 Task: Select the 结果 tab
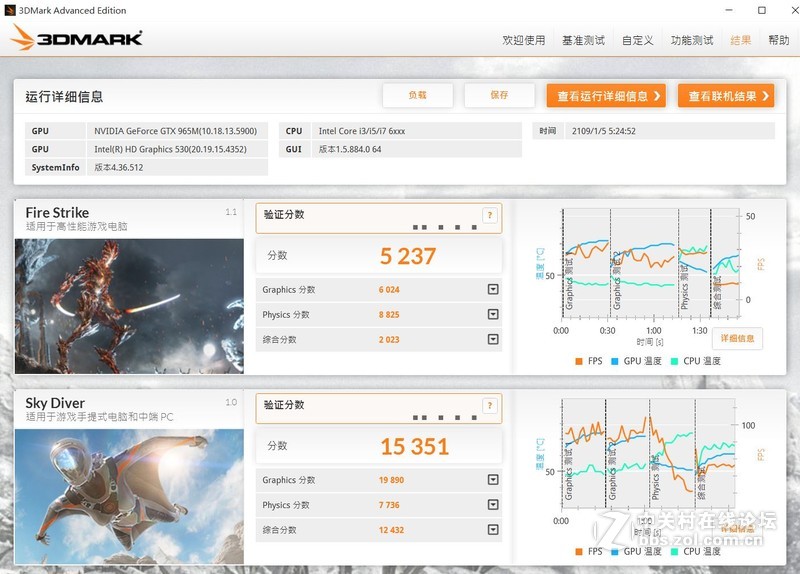[741, 40]
